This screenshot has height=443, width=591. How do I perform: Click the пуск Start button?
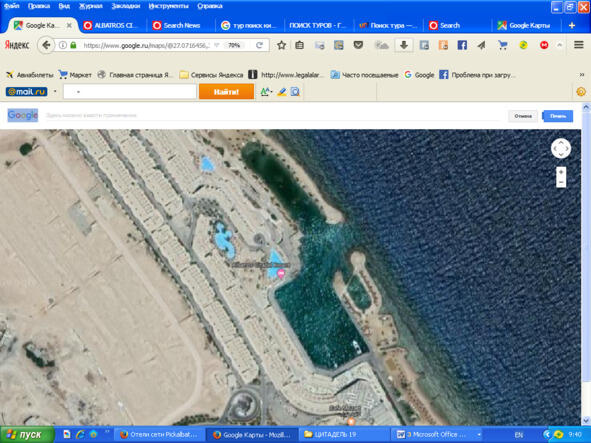(27, 435)
